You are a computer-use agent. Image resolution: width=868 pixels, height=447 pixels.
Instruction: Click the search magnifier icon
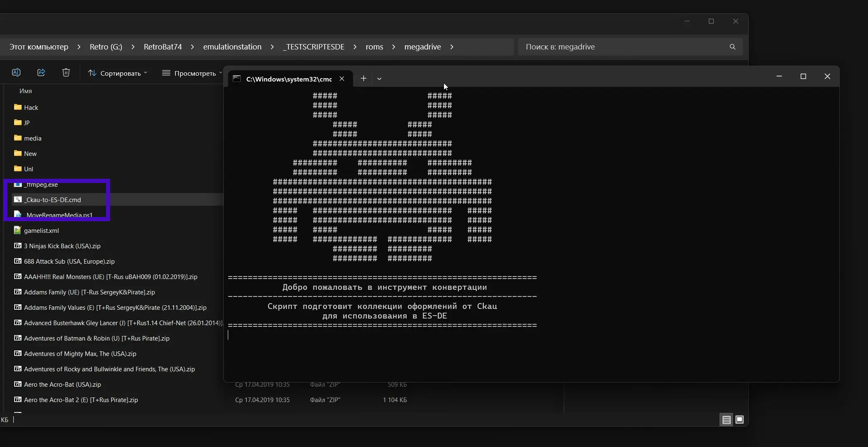click(x=732, y=47)
